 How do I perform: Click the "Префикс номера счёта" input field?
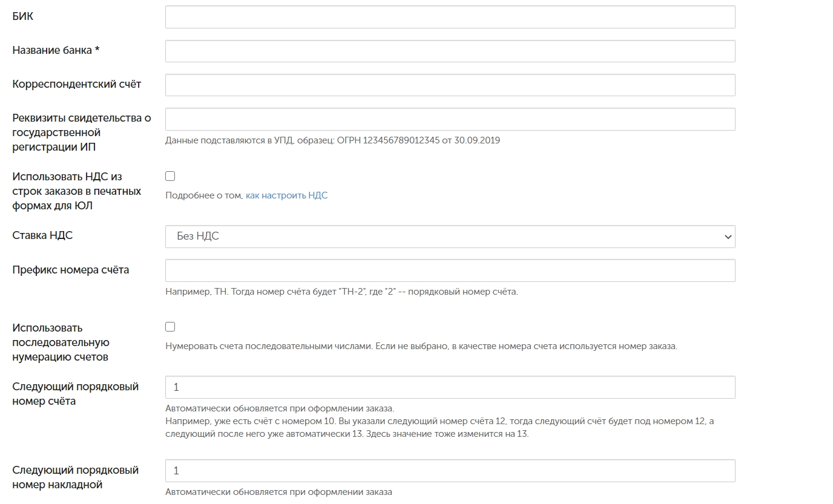click(450, 270)
